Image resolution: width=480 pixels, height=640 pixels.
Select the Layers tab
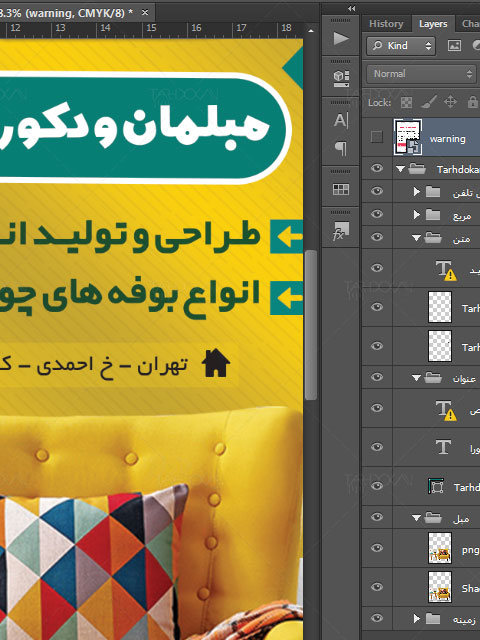(x=433, y=24)
